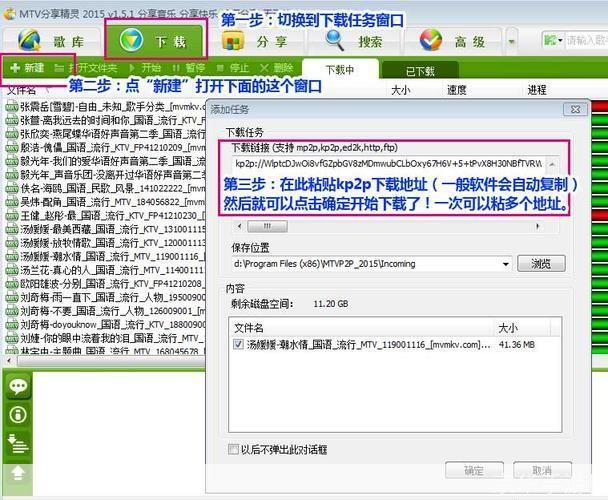608x500 pixels.
Task: Sort list by 文件名 column header
Action: 21,90
